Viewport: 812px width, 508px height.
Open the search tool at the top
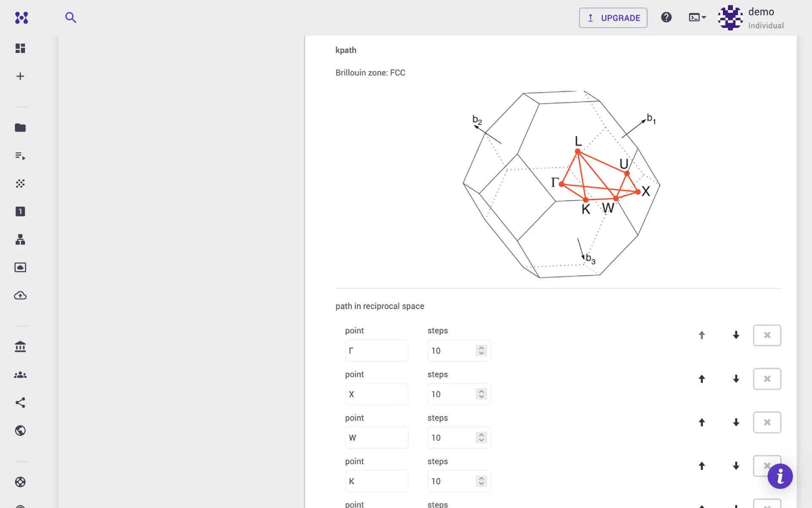point(71,17)
